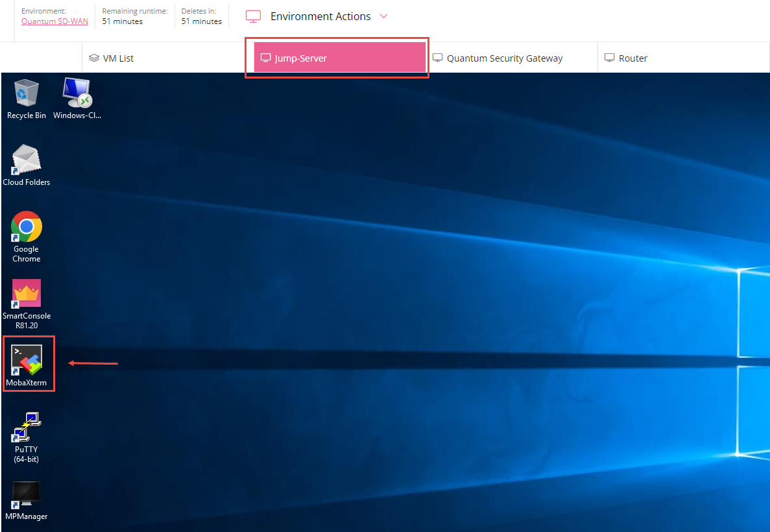The image size is (770, 532).
Task: Open the Recycle Bin desktop icon
Action: click(26, 99)
